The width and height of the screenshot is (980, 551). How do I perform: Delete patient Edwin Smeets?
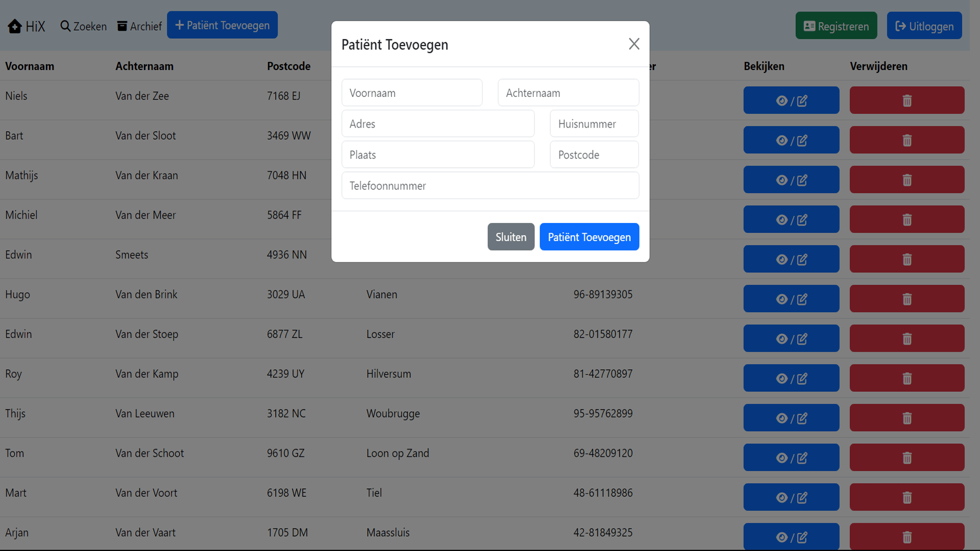(x=907, y=259)
